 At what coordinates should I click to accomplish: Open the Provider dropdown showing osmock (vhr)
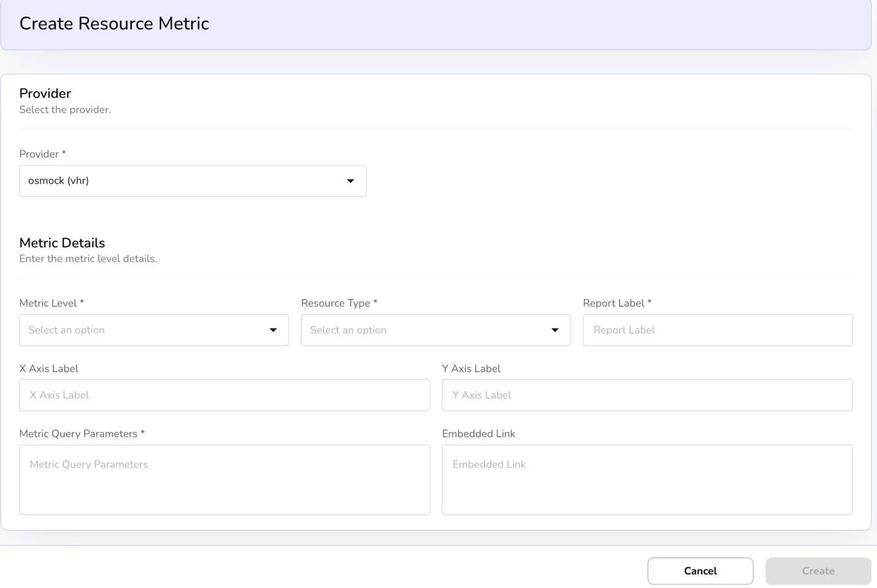184,181
